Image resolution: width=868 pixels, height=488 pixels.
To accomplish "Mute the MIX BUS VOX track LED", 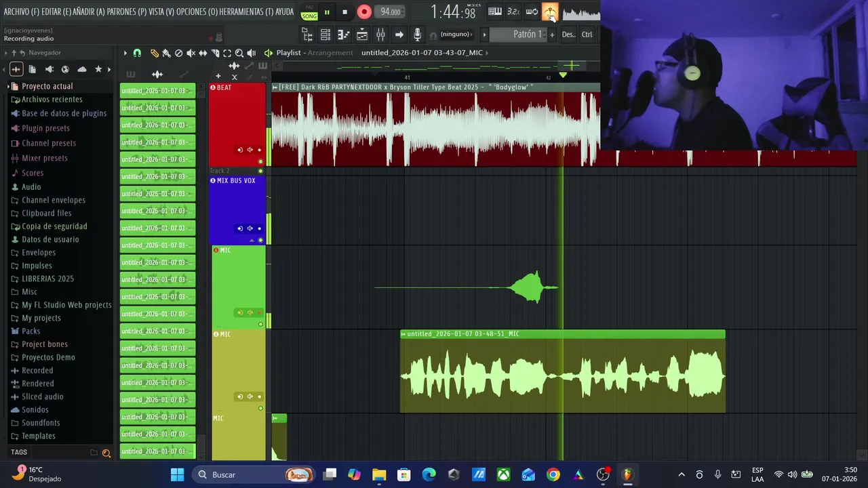I will (x=260, y=240).
